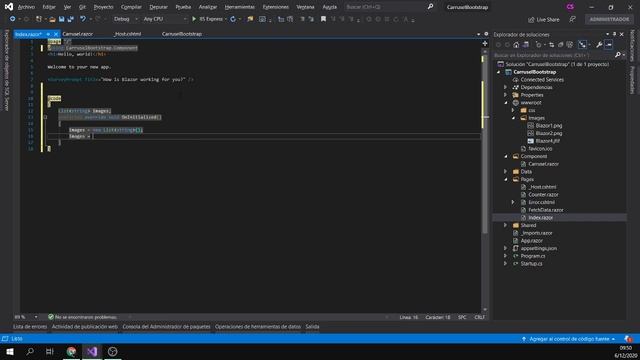Image resolution: width=640 pixels, height=360 pixels.
Task: Click the Live Share button
Action: (544, 20)
